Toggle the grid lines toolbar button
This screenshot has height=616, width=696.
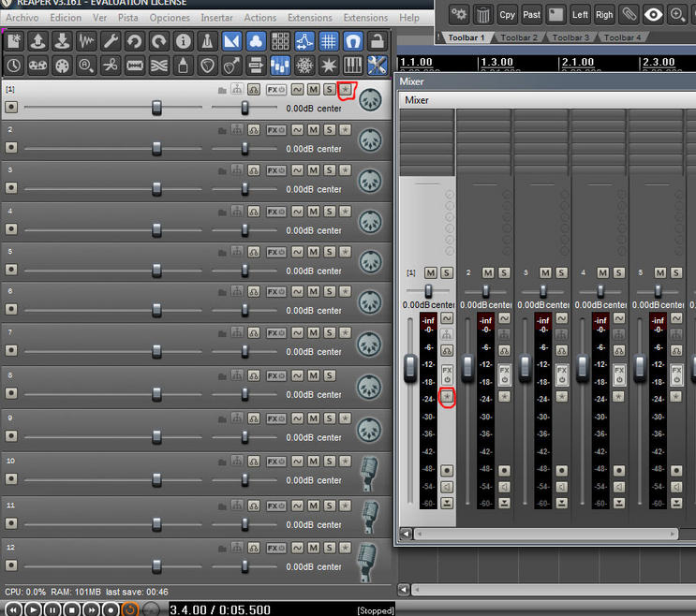[329, 40]
